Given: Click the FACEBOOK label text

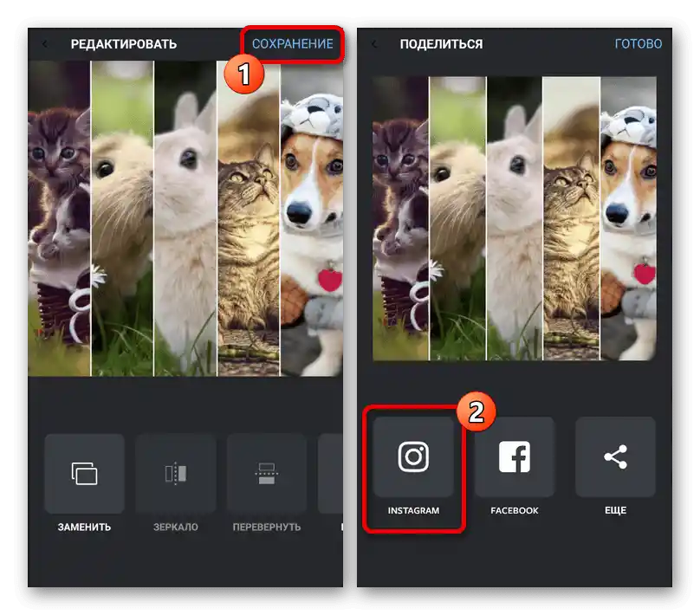Looking at the screenshot, I should [515, 510].
